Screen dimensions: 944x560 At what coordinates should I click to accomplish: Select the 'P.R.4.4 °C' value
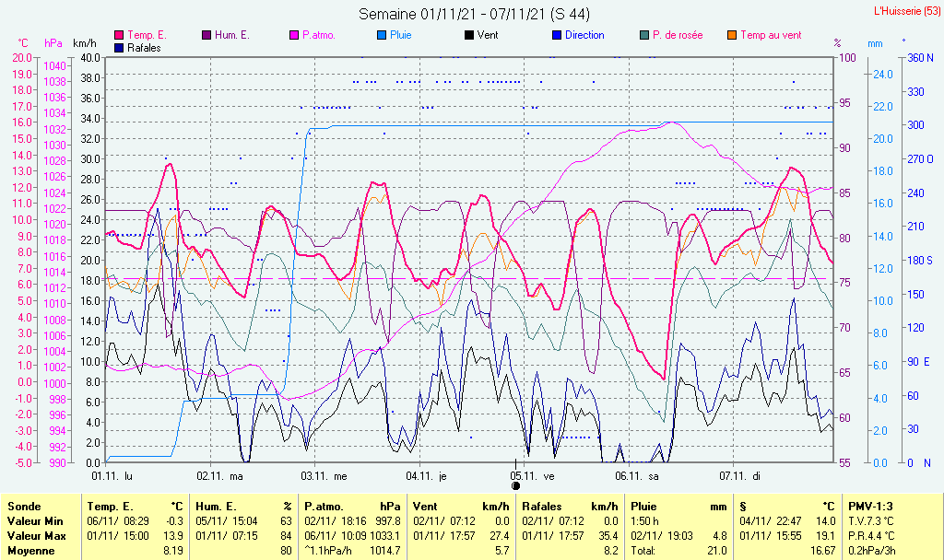(871, 535)
